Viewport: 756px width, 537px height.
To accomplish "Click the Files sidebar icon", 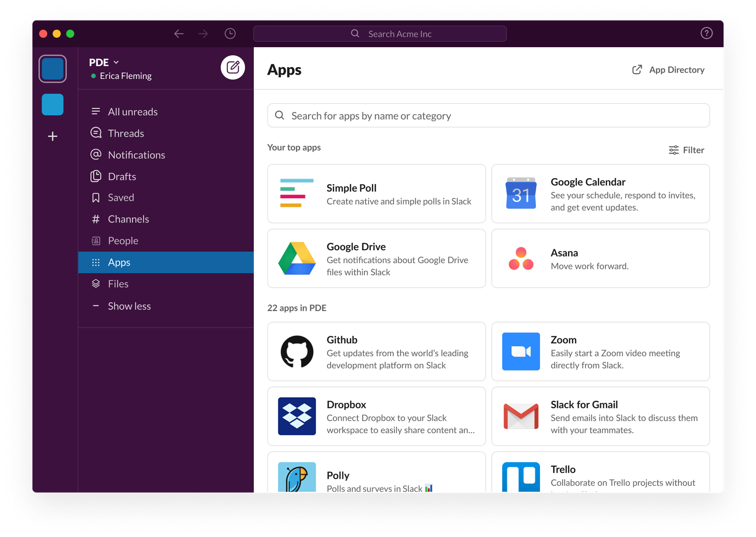I will click(95, 283).
